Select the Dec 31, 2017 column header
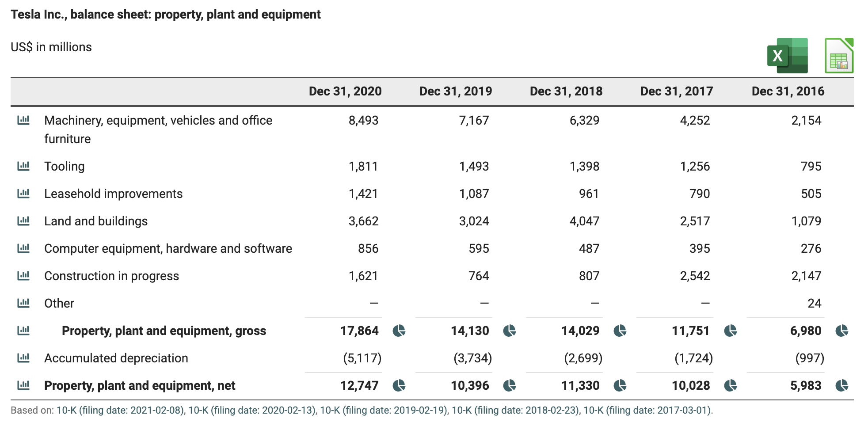 click(677, 91)
